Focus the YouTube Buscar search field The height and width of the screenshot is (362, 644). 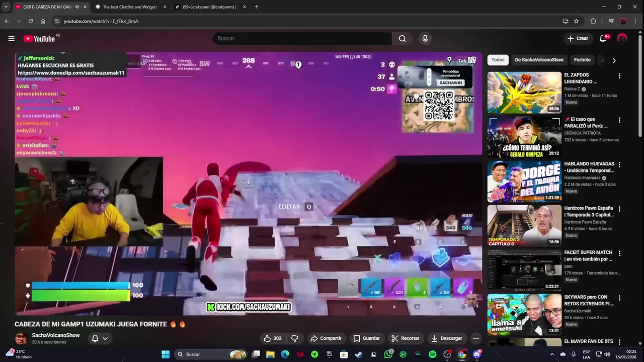click(x=302, y=39)
